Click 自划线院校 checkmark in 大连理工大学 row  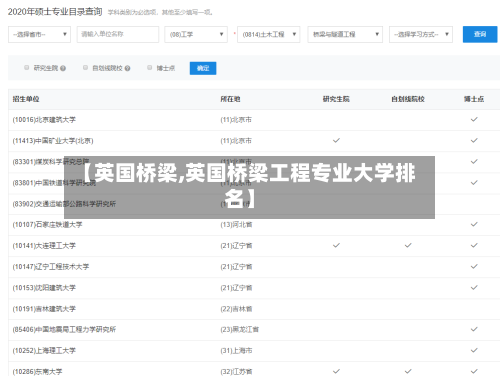tap(408, 245)
